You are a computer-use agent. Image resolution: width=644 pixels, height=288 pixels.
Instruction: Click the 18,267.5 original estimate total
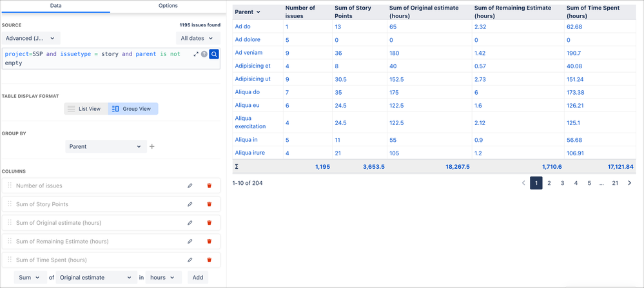tap(458, 167)
